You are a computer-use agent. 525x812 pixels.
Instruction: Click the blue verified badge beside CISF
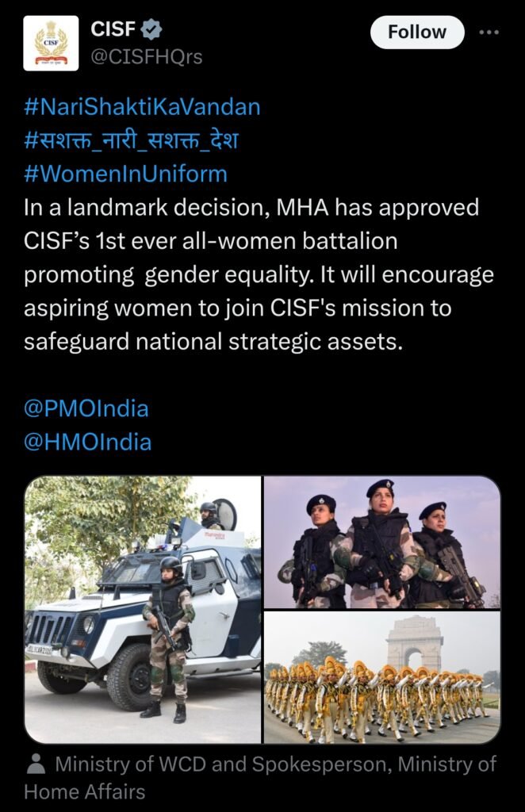pyautogui.click(x=151, y=29)
